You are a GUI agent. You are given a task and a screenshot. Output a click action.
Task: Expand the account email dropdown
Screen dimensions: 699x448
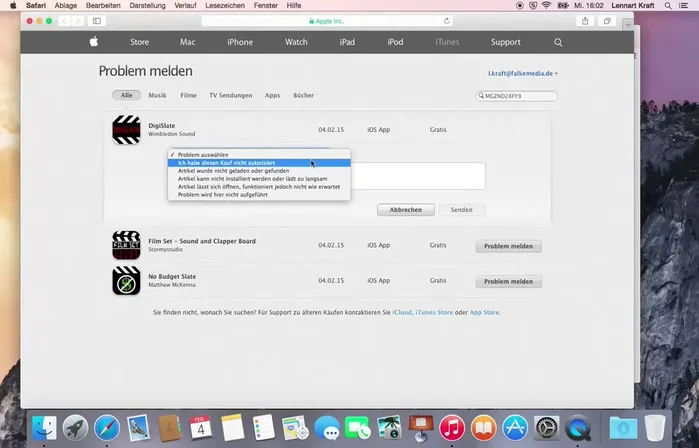[522, 73]
